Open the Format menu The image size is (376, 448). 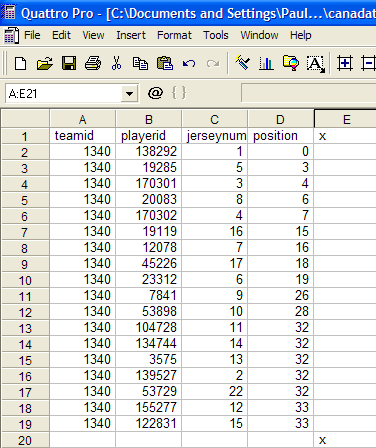(174, 35)
